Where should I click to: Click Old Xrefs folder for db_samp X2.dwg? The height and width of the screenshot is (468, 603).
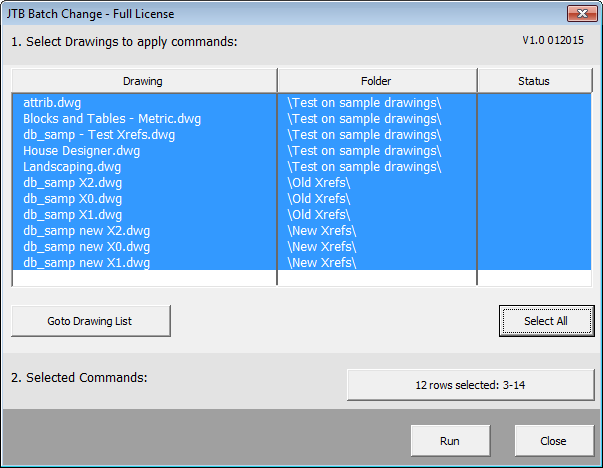(377, 183)
